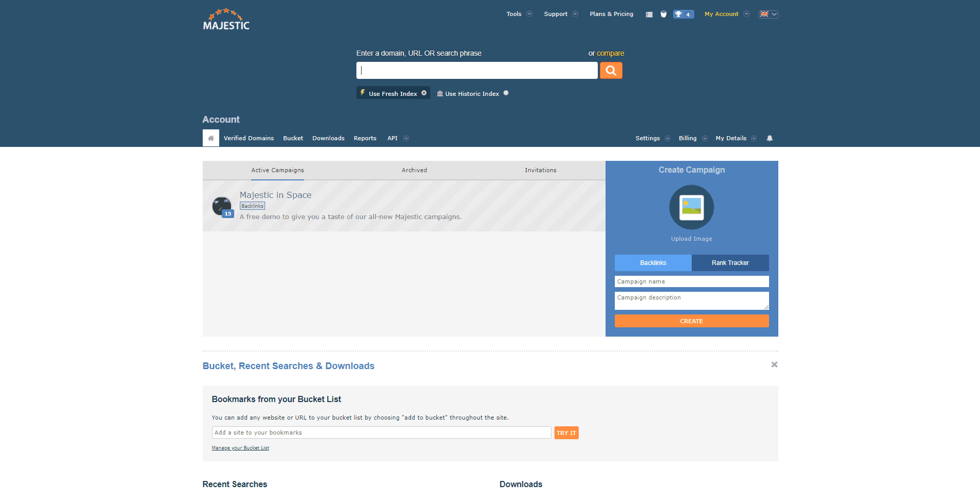The width and height of the screenshot is (980, 499).
Task: Click the My Account label
Action: point(722,14)
